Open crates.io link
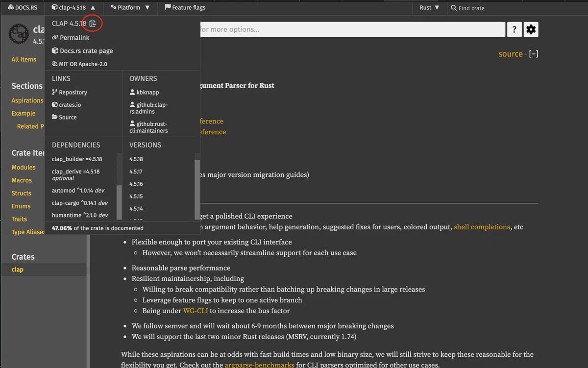Image resolution: width=588 pixels, height=368 pixels. coord(66,104)
